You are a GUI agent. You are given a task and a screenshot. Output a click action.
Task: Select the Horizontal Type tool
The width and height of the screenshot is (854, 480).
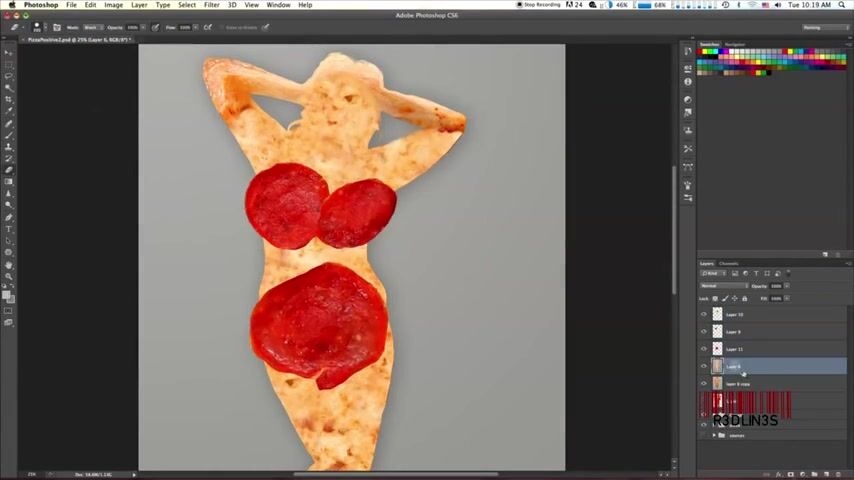tap(9, 229)
